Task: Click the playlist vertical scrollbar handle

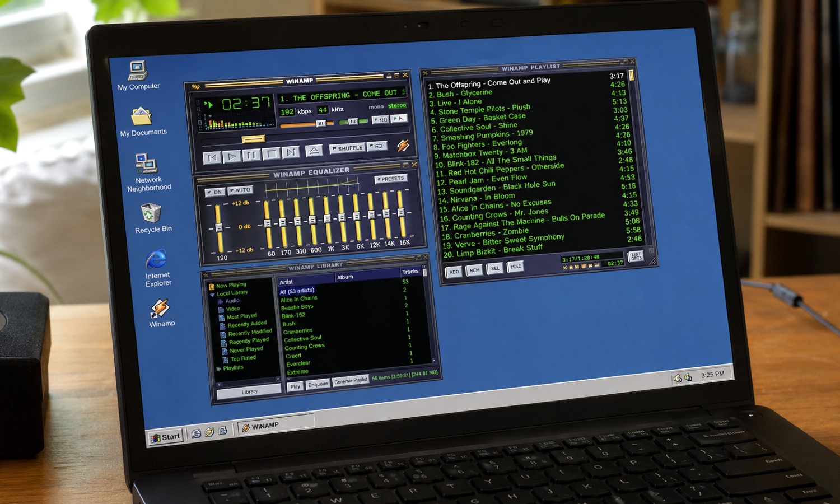Action: pos(631,74)
